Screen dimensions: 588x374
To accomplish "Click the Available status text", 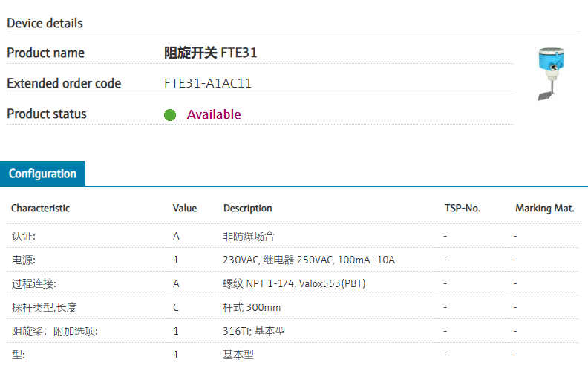I will coord(214,114).
